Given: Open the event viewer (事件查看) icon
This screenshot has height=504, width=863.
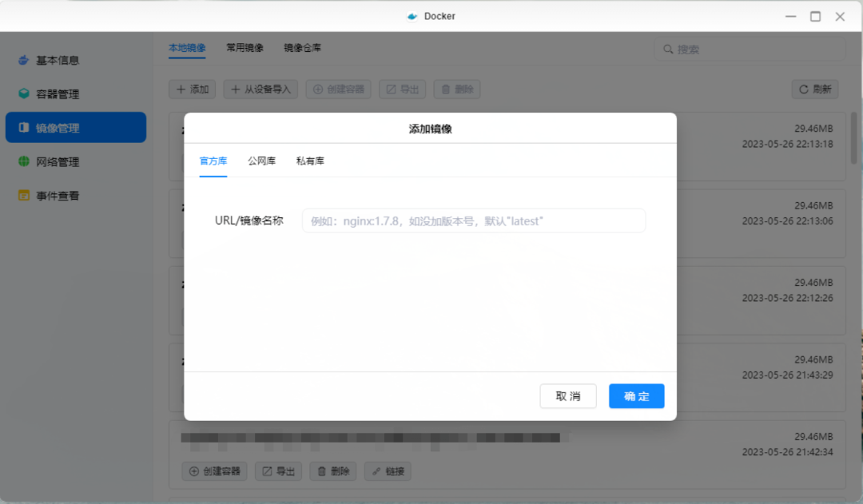Looking at the screenshot, I should (x=24, y=196).
